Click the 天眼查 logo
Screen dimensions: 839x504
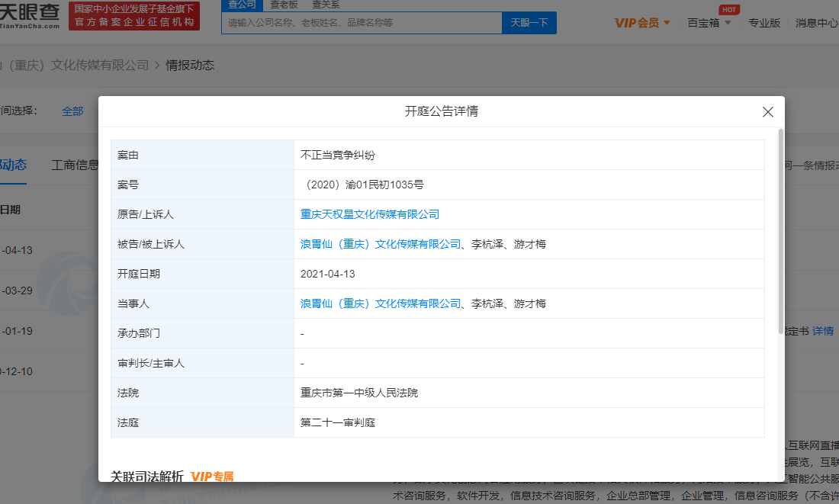click(x=30, y=15)
